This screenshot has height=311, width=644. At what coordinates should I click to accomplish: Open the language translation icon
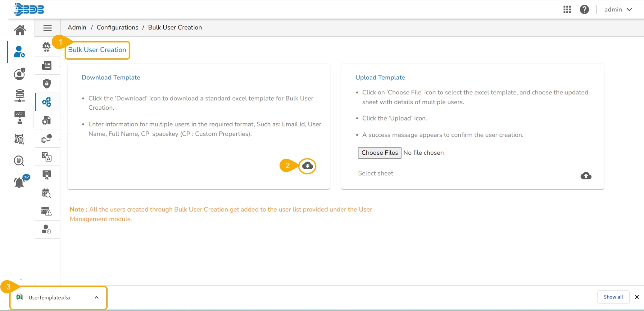click(46, 157)
